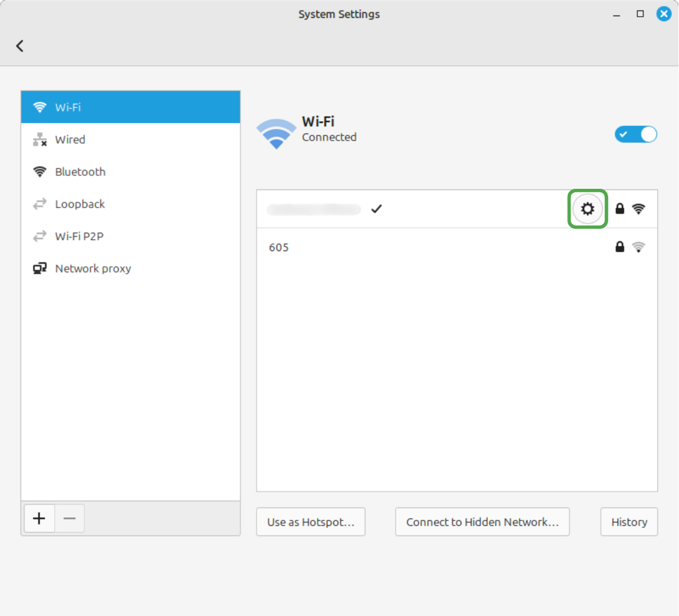Click signal icon on 605 network

pyautogui.click(x=639, y=247)
